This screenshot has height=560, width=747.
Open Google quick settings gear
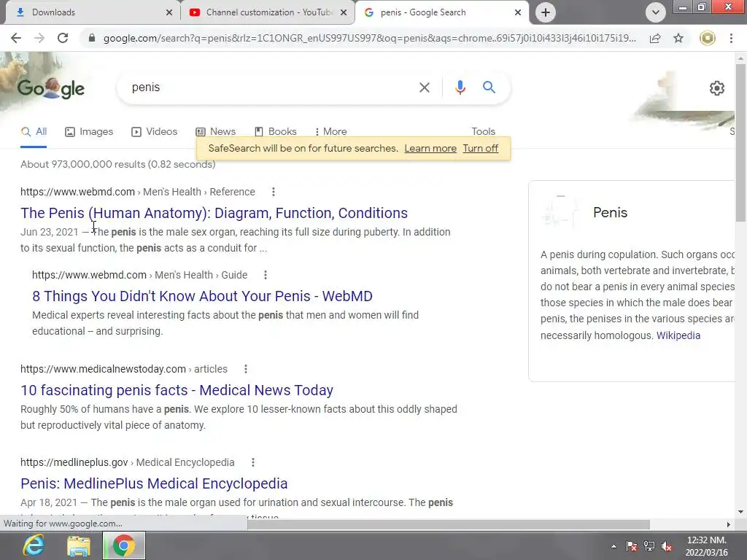pos(717,88)
